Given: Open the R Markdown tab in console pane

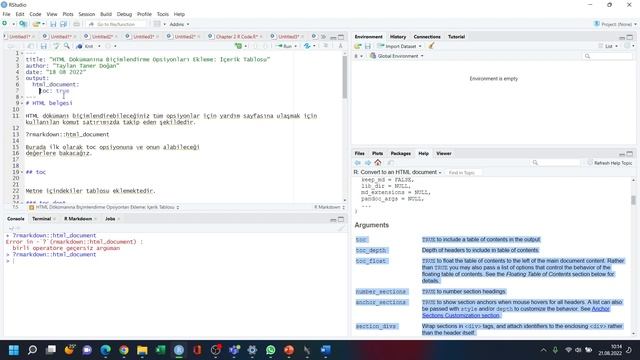Looking at the screenshot, I should coord(78,219).
